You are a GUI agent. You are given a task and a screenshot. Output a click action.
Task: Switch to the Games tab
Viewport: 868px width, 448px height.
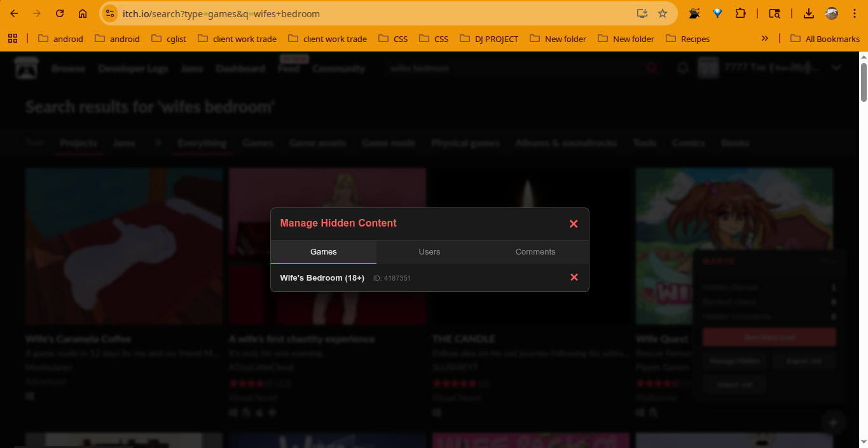tap(324, 252)
